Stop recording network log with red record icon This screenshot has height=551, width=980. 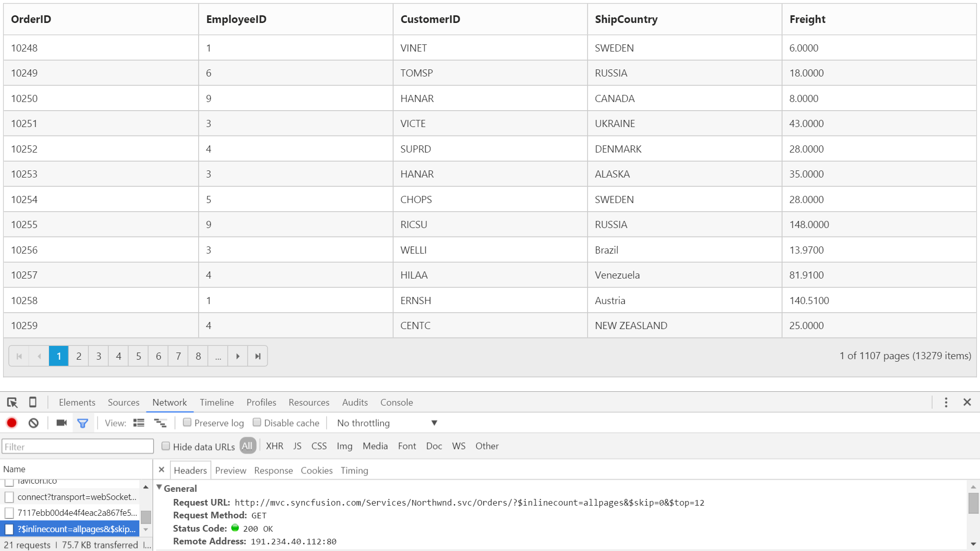click(12, 422)
